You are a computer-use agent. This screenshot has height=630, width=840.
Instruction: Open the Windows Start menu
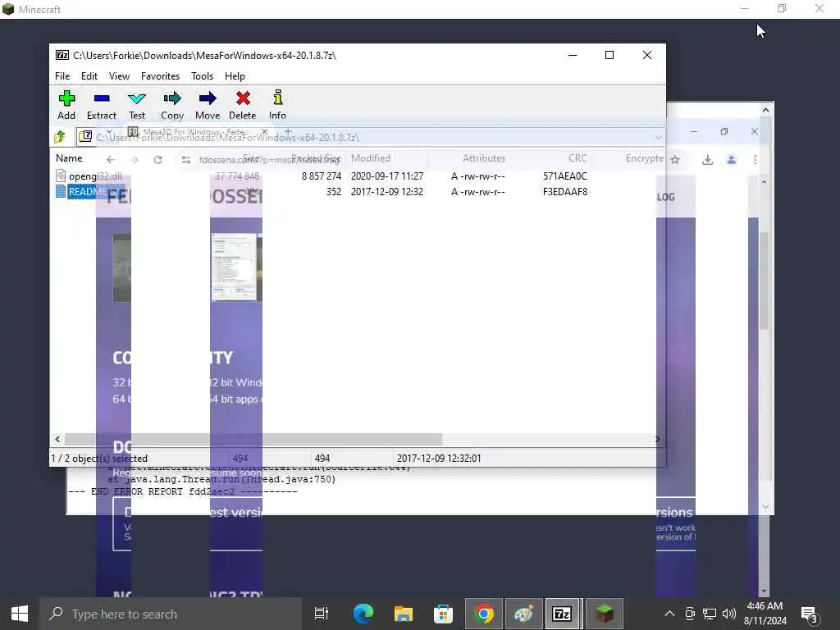20,614
